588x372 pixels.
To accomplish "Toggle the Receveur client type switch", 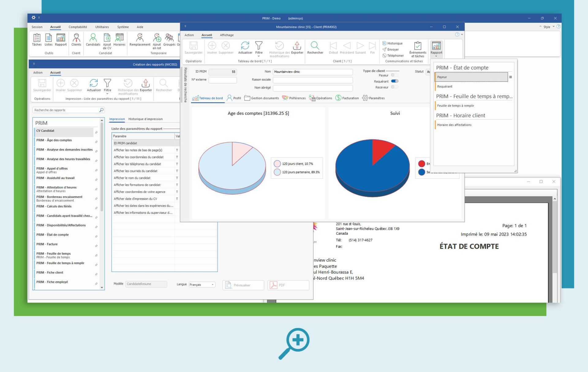I will coord(394,87).
